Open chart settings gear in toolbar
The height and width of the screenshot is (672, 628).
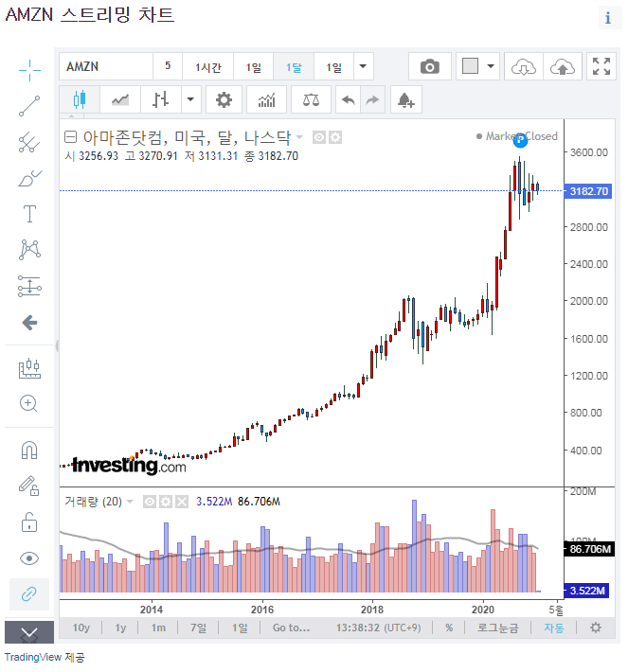point(224,99)
